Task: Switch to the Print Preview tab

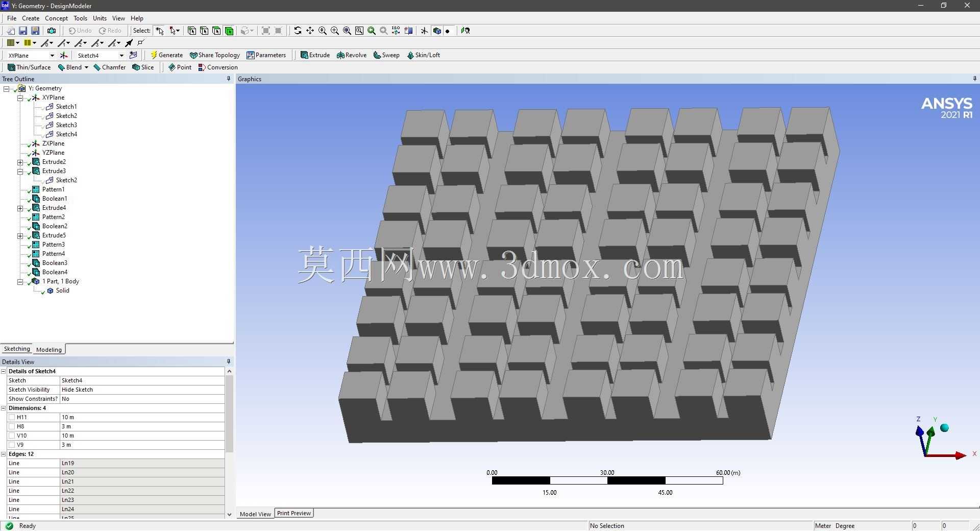Action: 294,513
